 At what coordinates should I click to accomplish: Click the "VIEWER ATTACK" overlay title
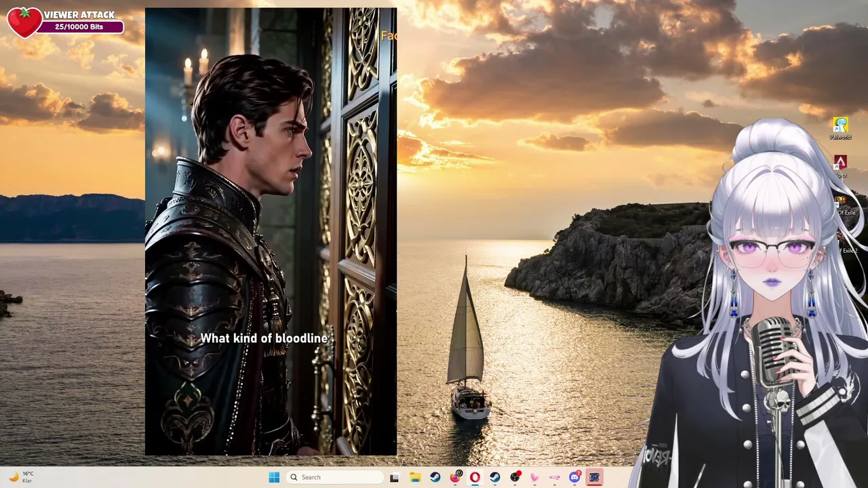[x=79, y=15]
